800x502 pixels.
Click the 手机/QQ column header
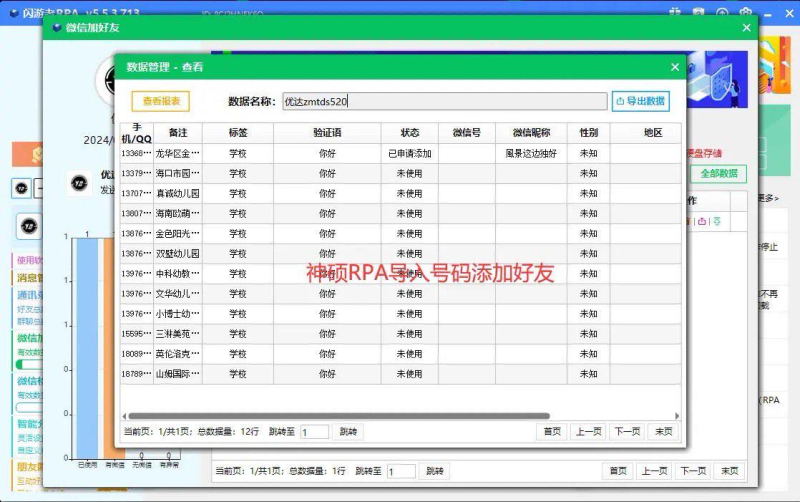click(x=137, y=133)
